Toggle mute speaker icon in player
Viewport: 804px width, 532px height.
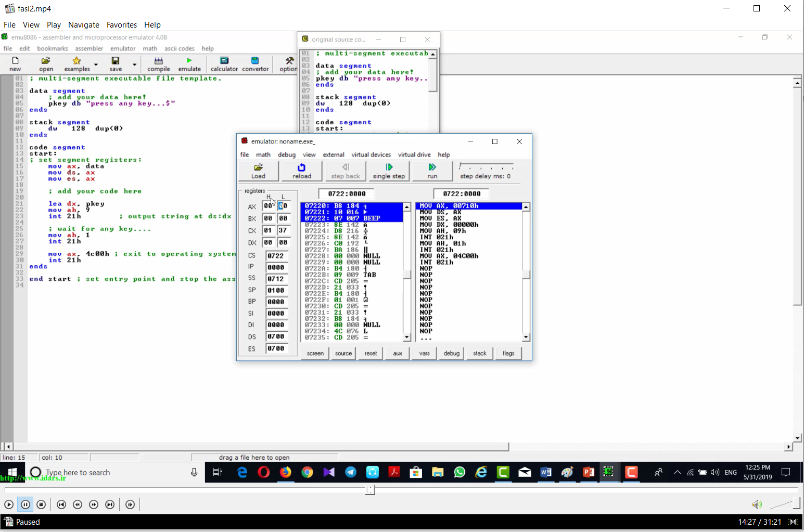(757, 504)
